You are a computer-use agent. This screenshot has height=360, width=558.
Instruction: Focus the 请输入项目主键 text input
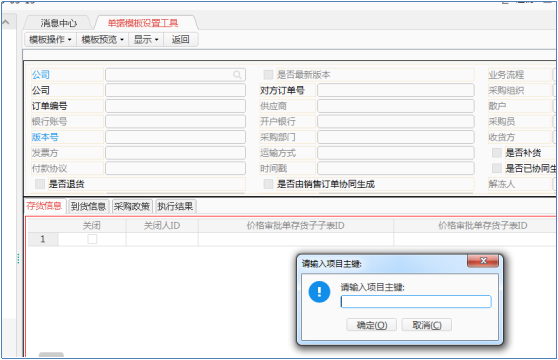(416, 302)
